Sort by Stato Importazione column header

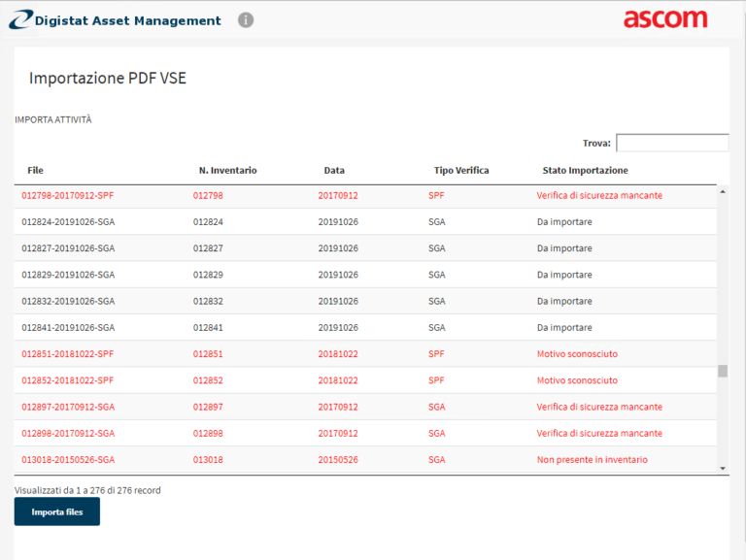tap(585, 170)
